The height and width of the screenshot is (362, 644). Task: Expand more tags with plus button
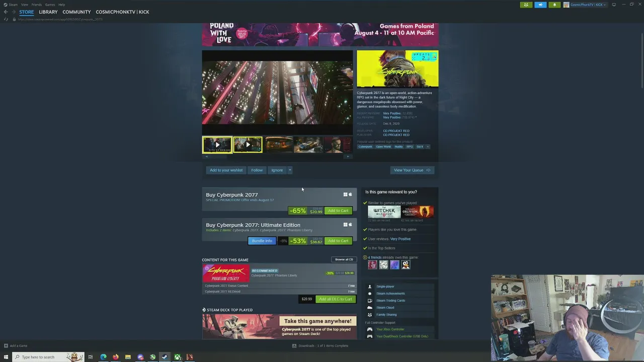click(x=428, y=147)
